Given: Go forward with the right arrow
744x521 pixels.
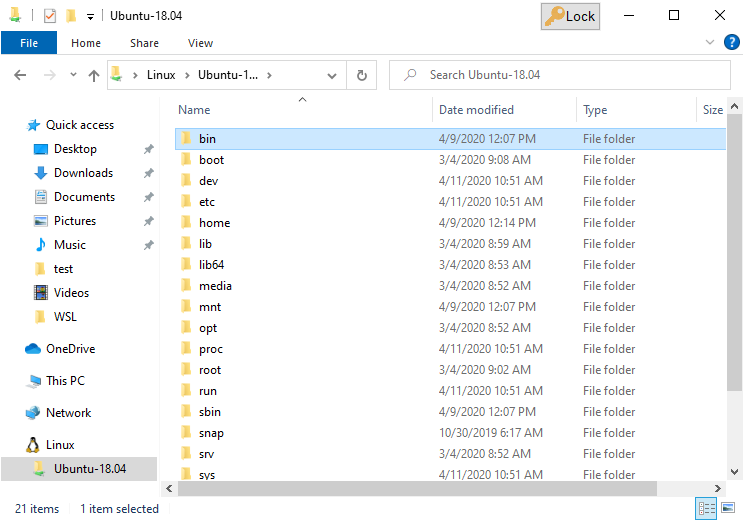Looking at the screenshot, I should [49, 75].
